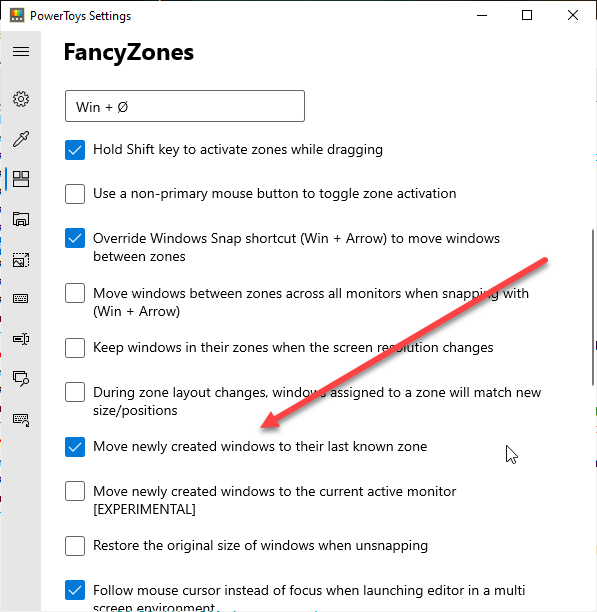The height and width of the screenshot is (612, 597).
Task: Select the FancyZones sidebar icon
Action: (21, 179)
